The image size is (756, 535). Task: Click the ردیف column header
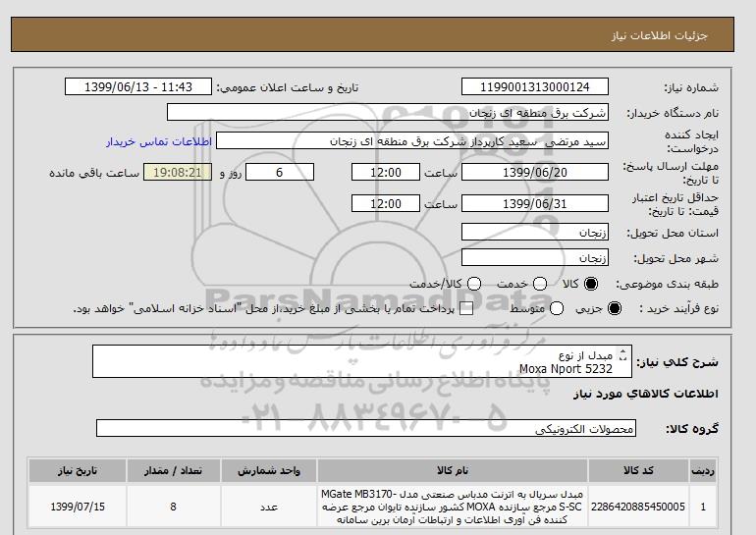tap(703, 470)
